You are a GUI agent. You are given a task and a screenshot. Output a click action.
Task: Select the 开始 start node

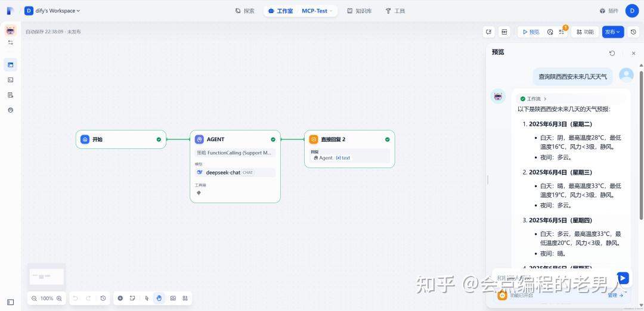click(120, 139)
